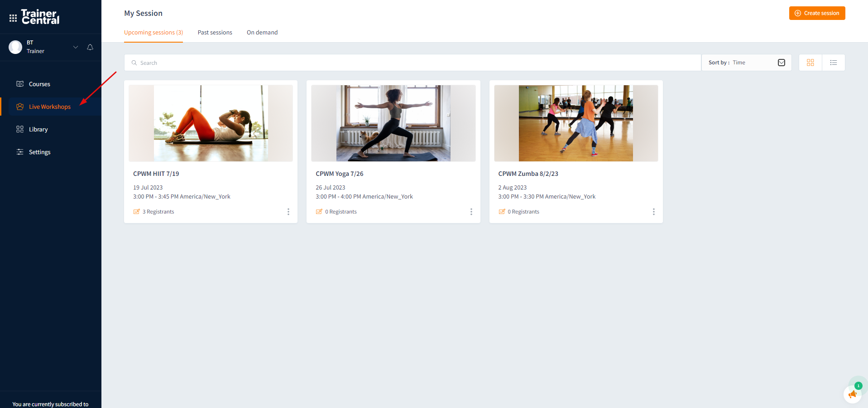This screenshot has width=868, height=408.
Task: Expand the BT Trainer account chevron
Action: pyautogui.click(x=76, y=47)
